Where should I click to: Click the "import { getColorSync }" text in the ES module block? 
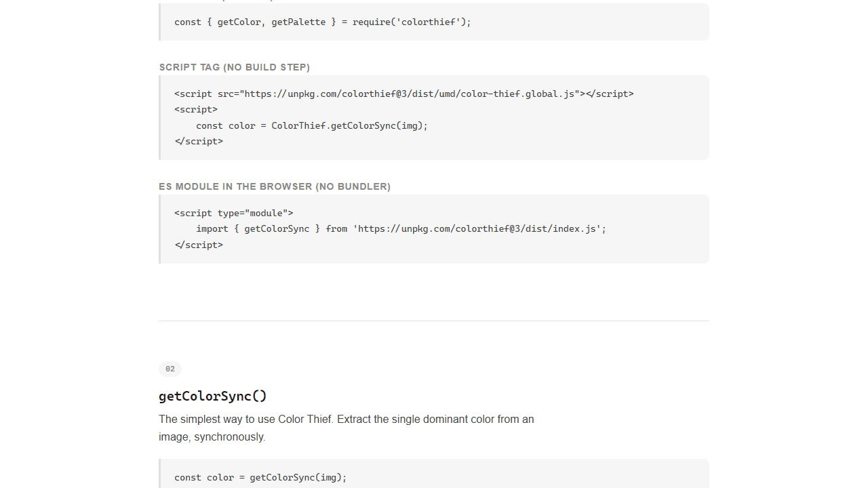[x=258, y=228]
